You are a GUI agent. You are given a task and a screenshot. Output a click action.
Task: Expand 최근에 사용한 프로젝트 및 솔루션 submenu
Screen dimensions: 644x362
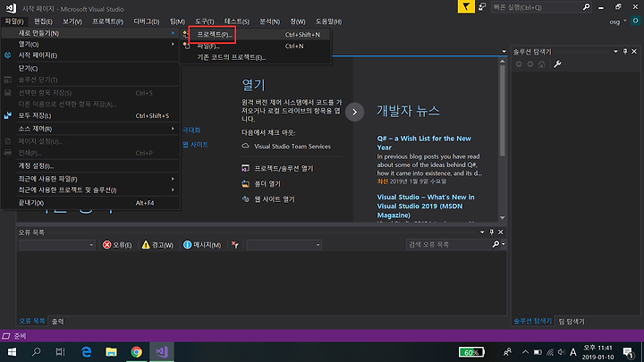click(x=90, y=189)
